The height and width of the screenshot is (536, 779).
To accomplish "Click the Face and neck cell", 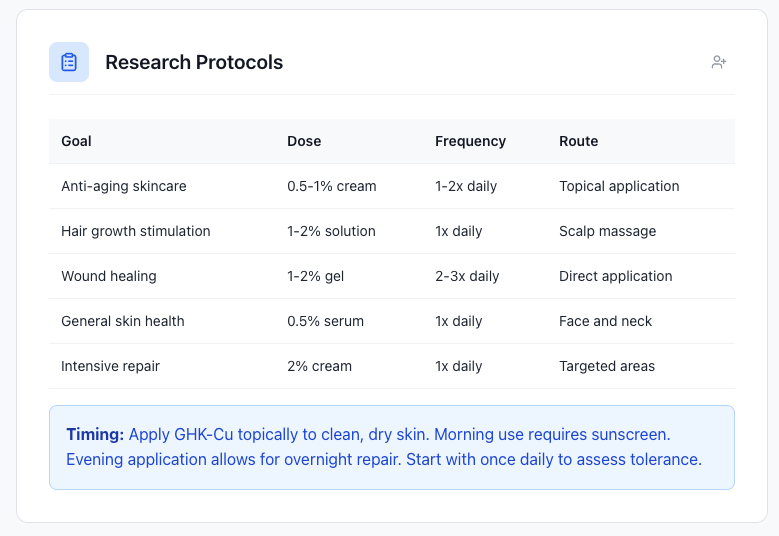I will click(x=605, y=321).
